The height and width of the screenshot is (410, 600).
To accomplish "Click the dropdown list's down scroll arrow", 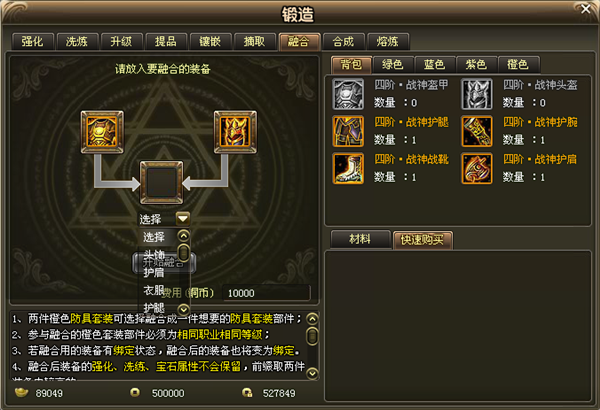I will (184, 309).
